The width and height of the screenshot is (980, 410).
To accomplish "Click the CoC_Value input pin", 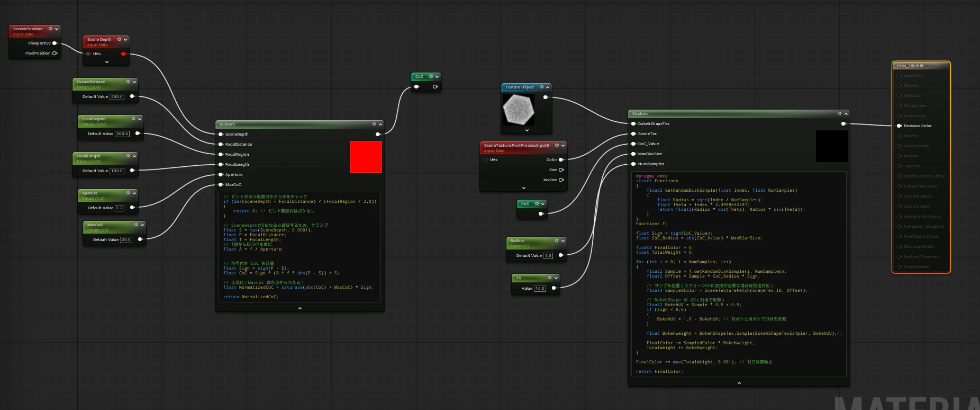I will pyautogui.click(x=633, y=144).
